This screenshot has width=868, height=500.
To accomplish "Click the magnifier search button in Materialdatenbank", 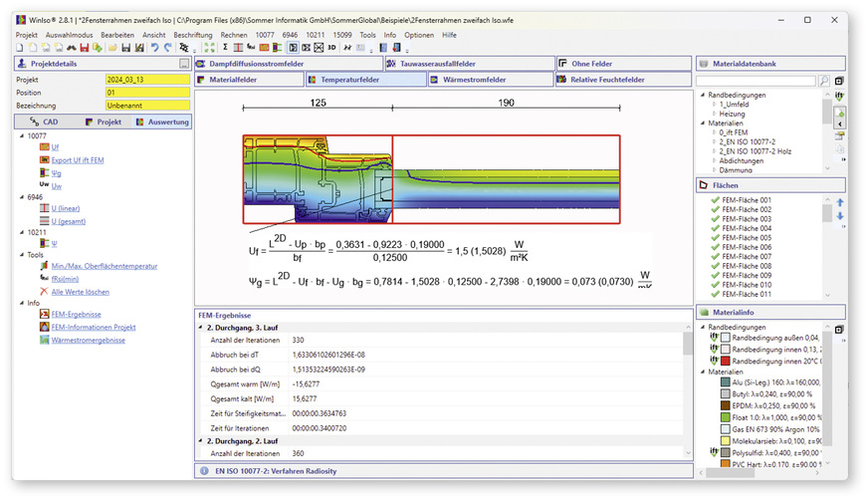I will tap(824, 81).
